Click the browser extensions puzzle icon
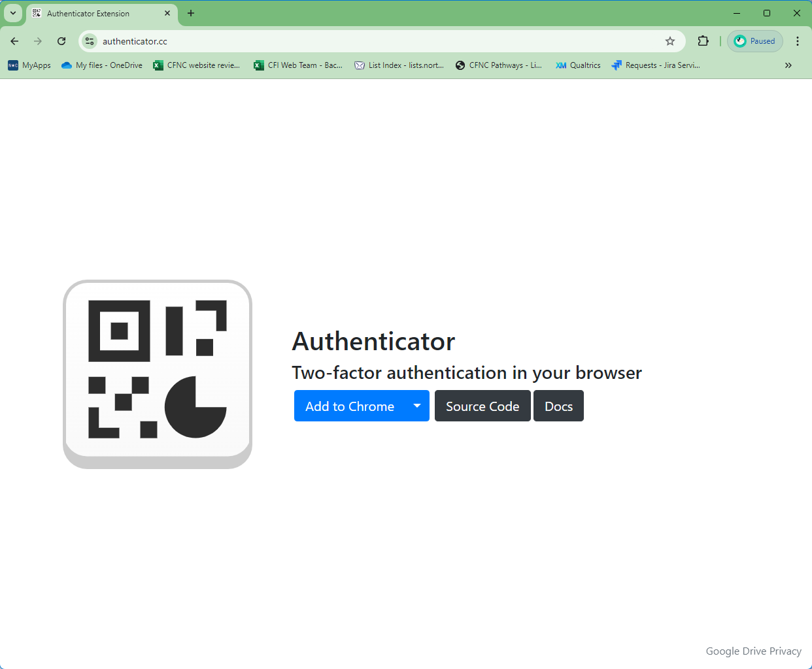This screenshot has width=812, height=669. (x=703, y=41)
